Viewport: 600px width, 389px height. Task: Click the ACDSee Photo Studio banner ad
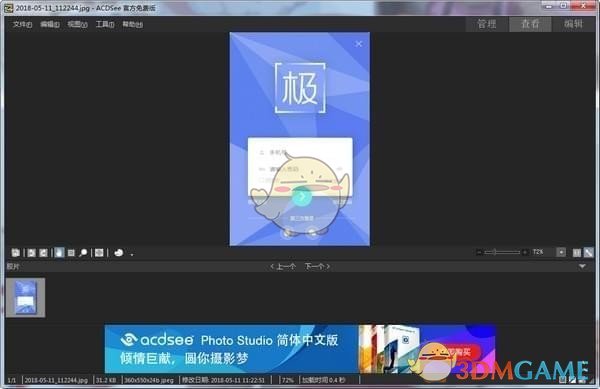tap(300, 349)
